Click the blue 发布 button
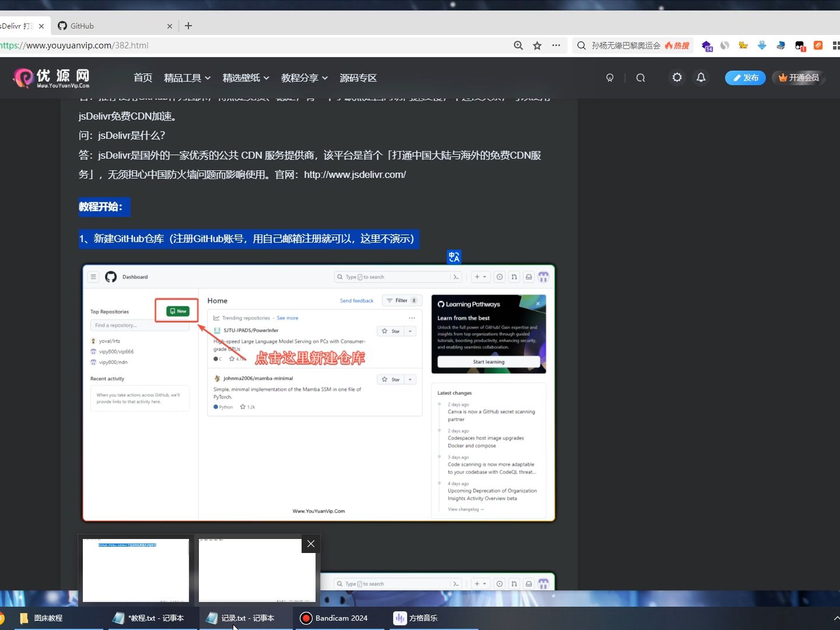The image size is (840, 630). coord(745,78)
